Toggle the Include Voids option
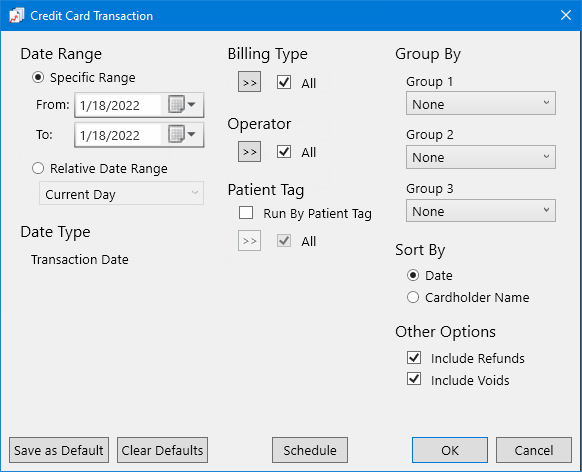 pyautogui.click(x=414, y=379)
